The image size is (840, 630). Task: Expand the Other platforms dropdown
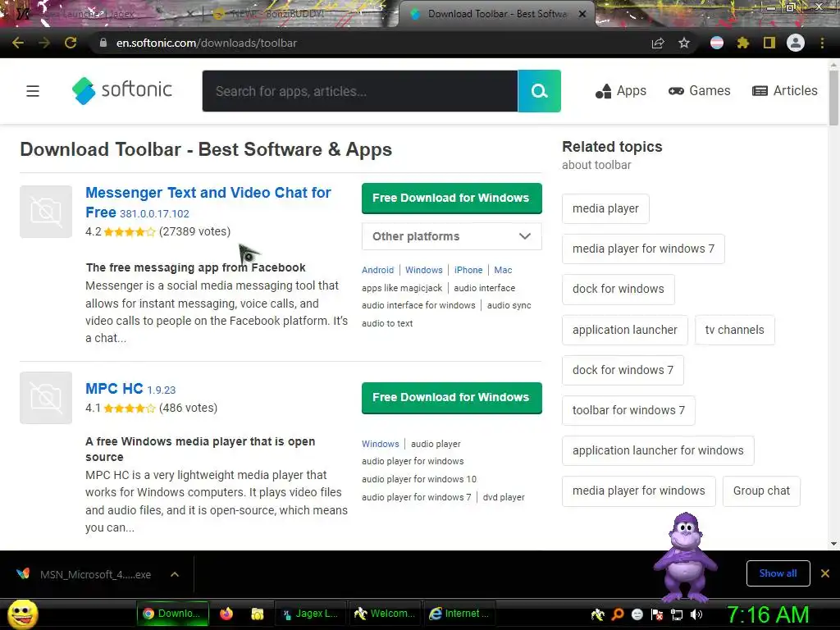(452, 236)
